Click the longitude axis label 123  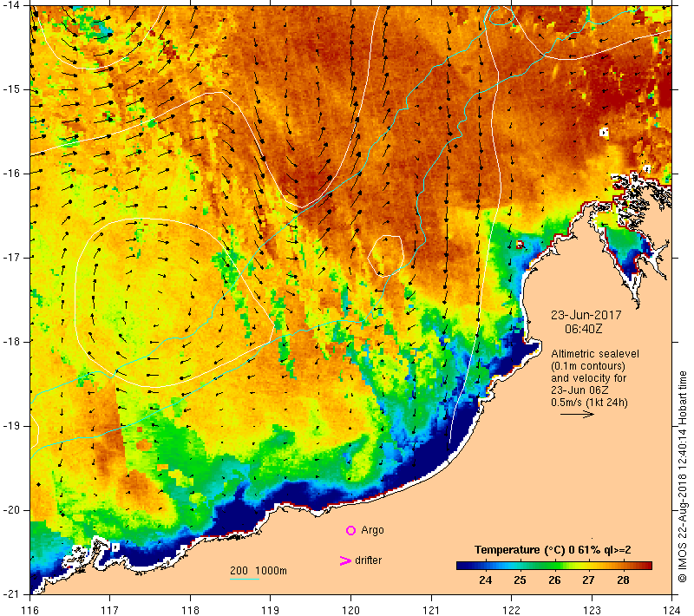(592, 610)
